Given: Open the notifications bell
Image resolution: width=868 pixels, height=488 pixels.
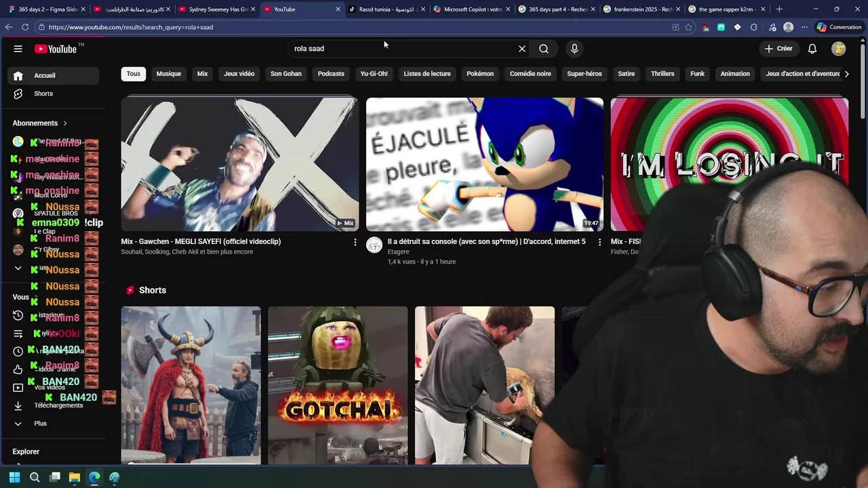Looking at the screenshot, I should click(812, 49).
